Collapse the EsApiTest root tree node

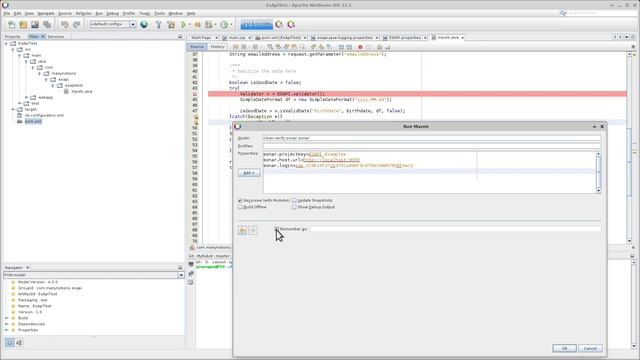[6, 43]
